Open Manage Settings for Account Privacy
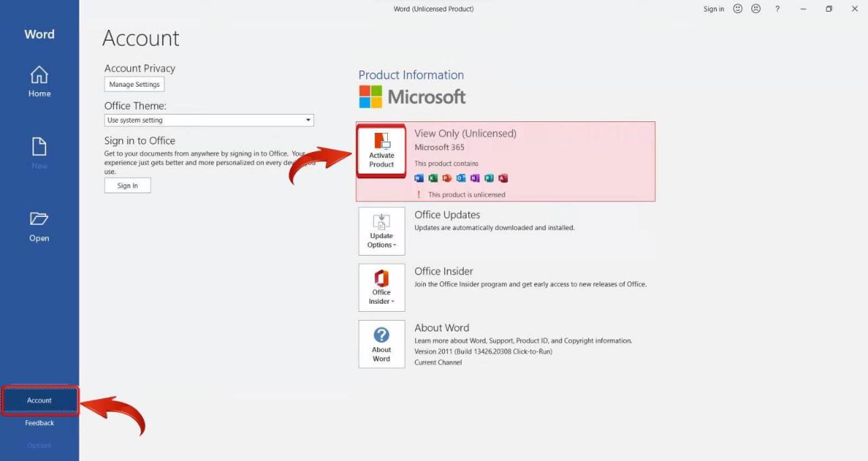 coord(134,84)
